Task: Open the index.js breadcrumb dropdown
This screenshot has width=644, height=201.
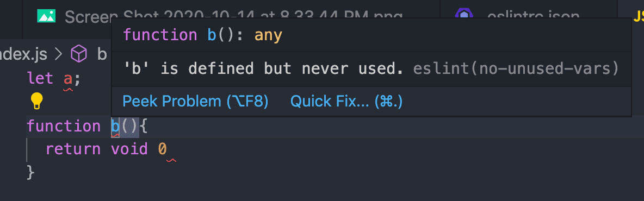Action: 24,54
